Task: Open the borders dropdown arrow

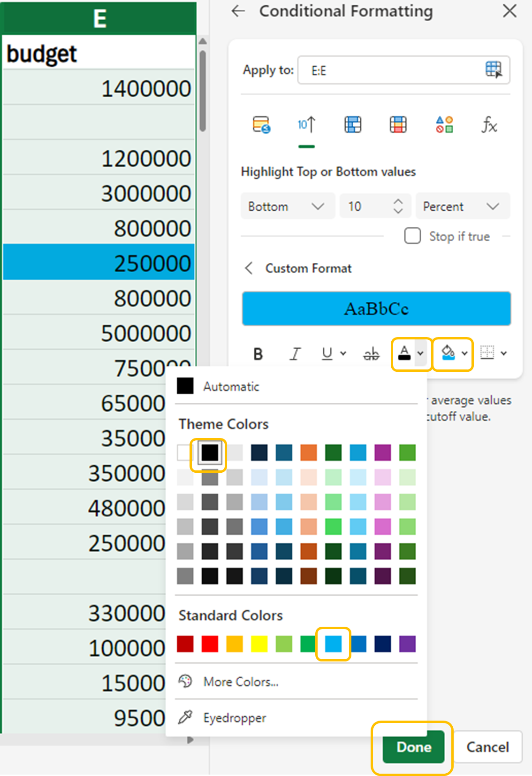Action: click(504, 353)
